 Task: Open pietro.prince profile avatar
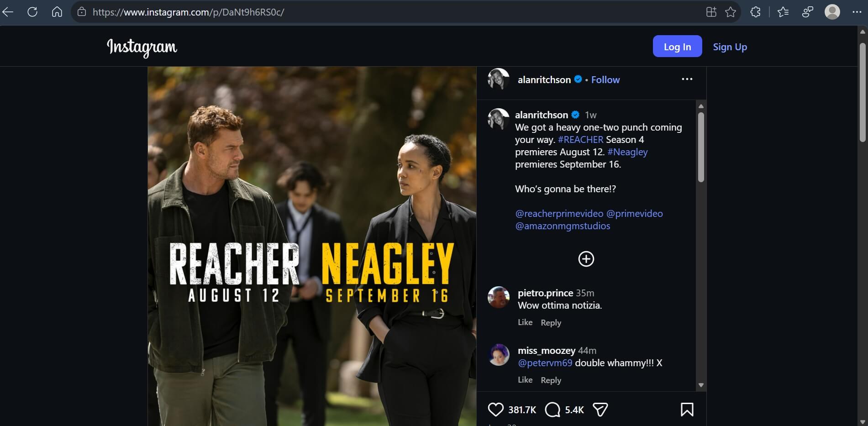pos(498,297)
